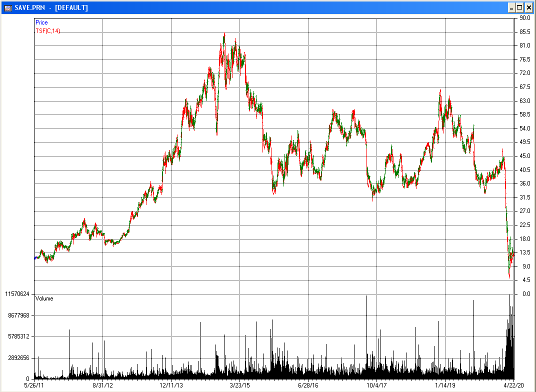This screenshot has height=392, width=536.
Task: Minimize the SAVE.PRN chart window
Action: (511, 7)
